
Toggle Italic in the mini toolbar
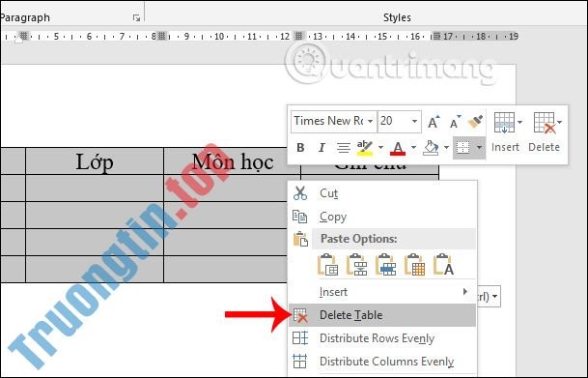tap(322, 148)
